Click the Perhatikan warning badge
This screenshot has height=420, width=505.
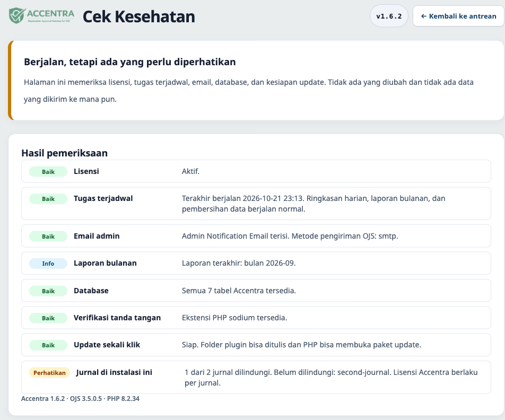(x=50, y=373)
